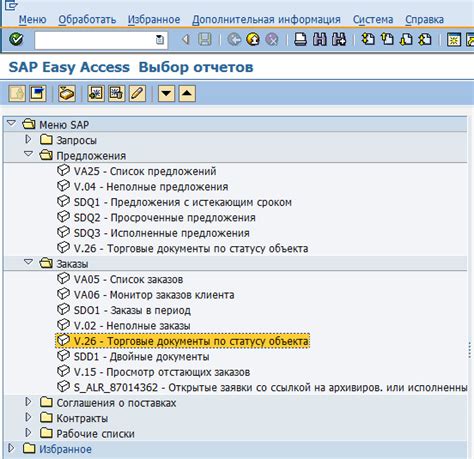Expand the Контракты folder
The width and height of the screenshot is (474, 459).
point(28,417)
